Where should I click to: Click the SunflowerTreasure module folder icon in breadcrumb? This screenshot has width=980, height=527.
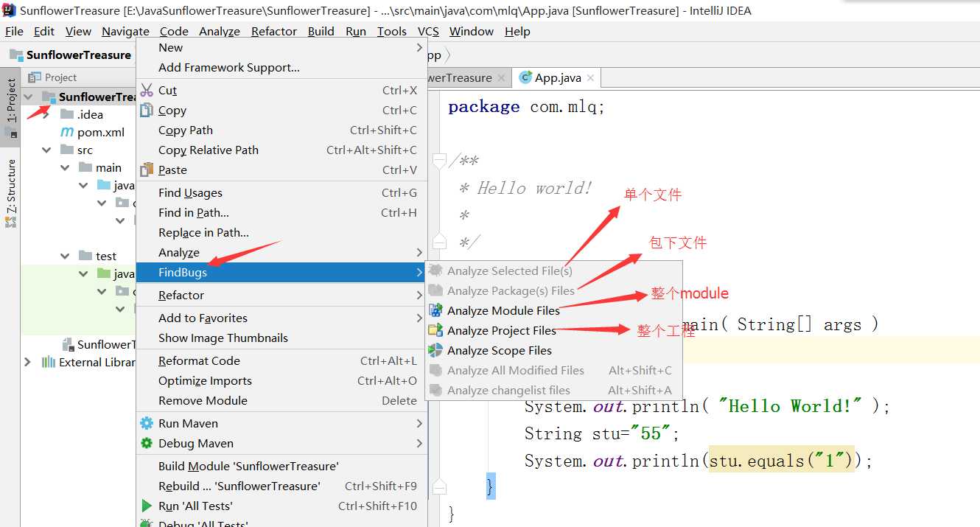[x=16, y=55]
